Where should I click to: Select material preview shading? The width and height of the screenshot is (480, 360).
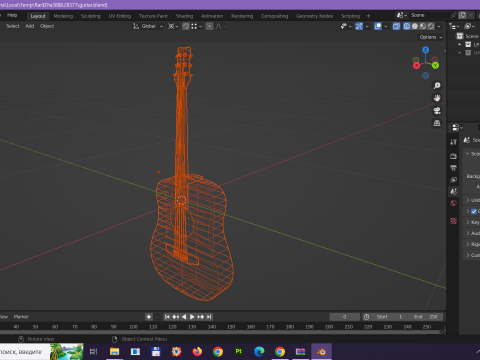[x=423, y=26]
